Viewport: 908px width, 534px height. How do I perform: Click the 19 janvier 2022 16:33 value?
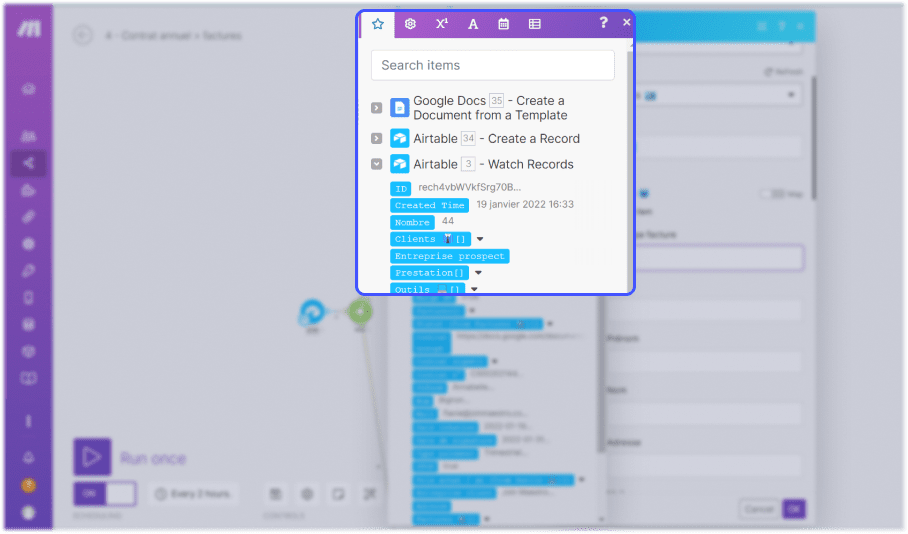(x=525, y=204)
